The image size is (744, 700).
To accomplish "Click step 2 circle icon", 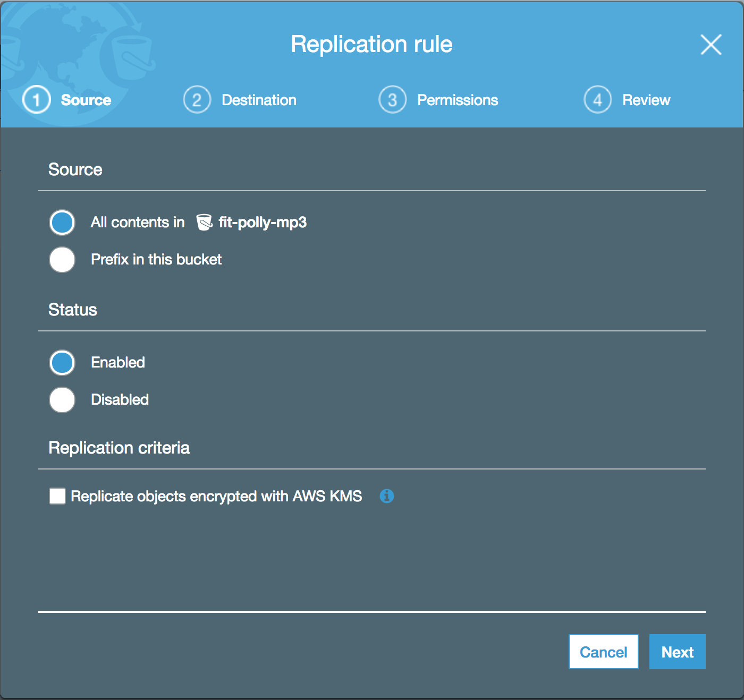I will [197, 100].
